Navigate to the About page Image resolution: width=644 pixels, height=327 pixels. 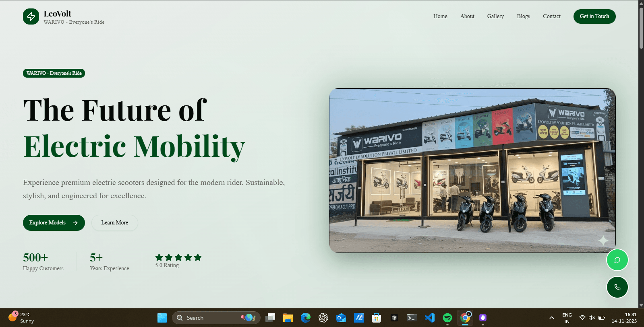coord(467,16)
